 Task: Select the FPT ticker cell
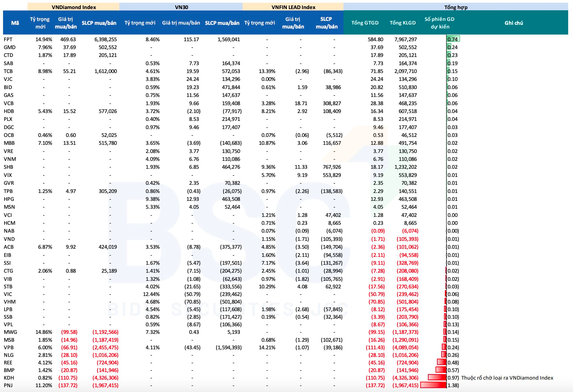click(8, 39)
